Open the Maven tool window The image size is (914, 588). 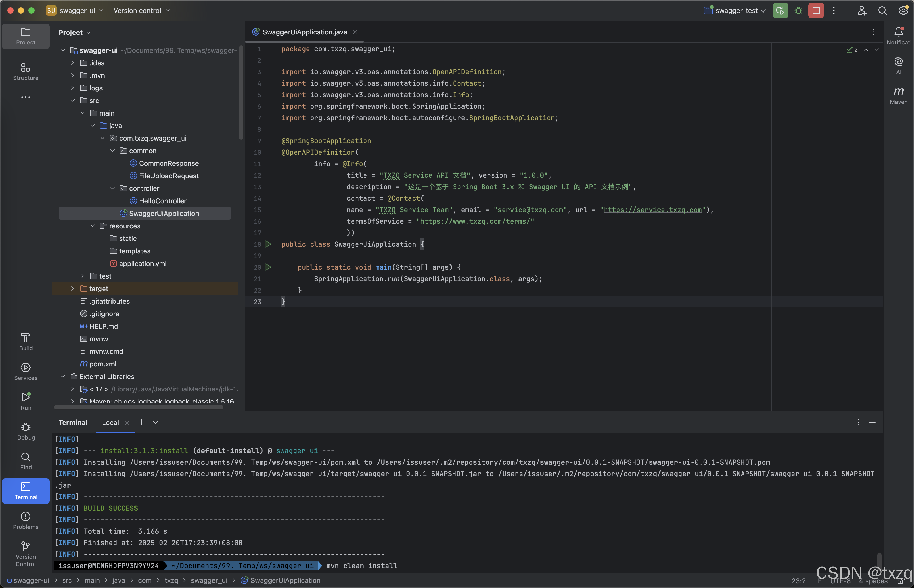(898, 95)
